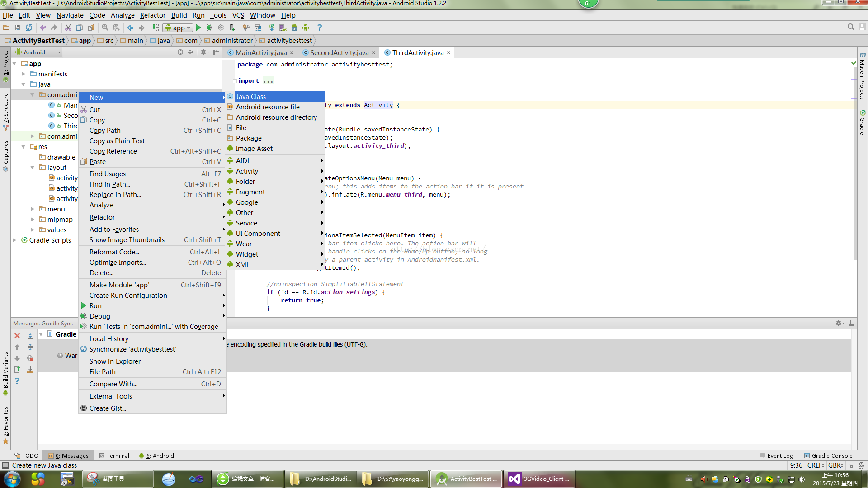Screen dimensions: 868x488
Task: Open Android Device Monitor toolbar icon
Action: (x=306, y=28)
